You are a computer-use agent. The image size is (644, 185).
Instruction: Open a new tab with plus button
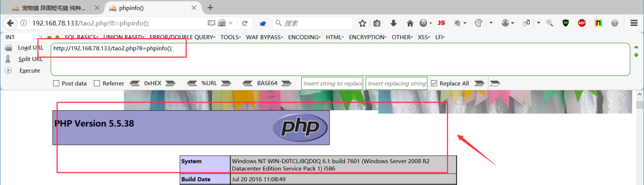click(210, 8)
